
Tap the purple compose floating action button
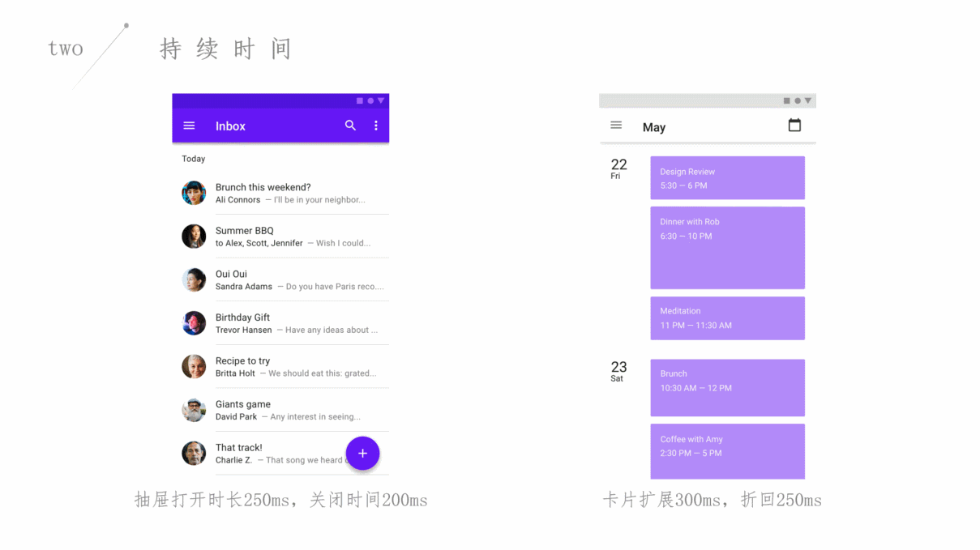[362, 454]
